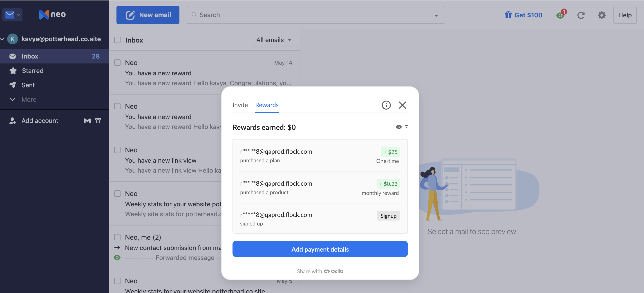The width and height of the screenshot is (644, 293).
Task: Click the New email button
Action: [x=148, y=15]
